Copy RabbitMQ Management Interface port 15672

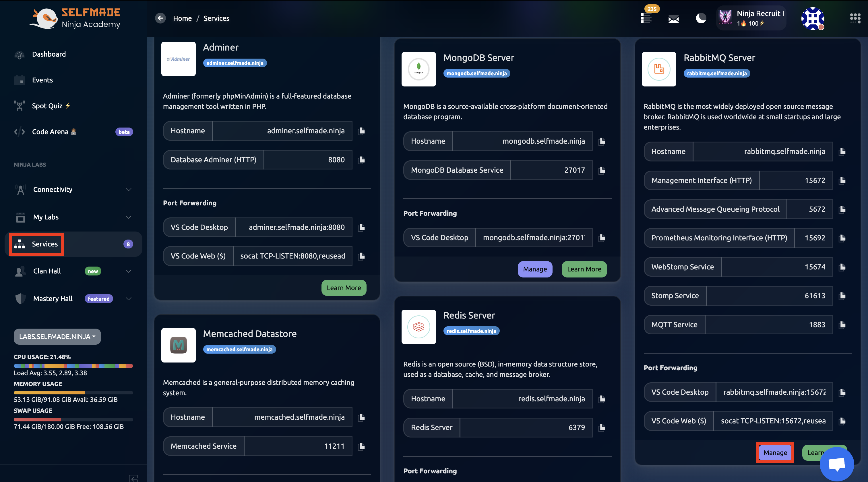click(x=842, y=180)
